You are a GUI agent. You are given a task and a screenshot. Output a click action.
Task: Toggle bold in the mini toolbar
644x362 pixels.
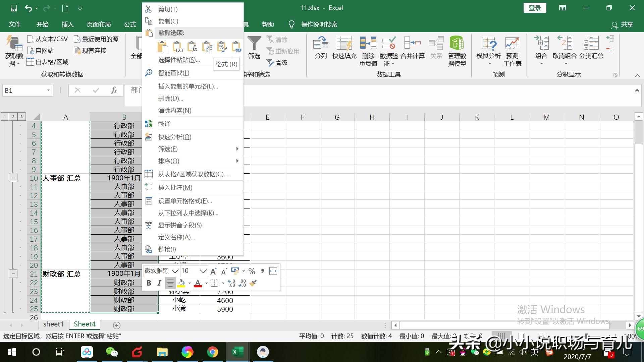click(149, 283)
